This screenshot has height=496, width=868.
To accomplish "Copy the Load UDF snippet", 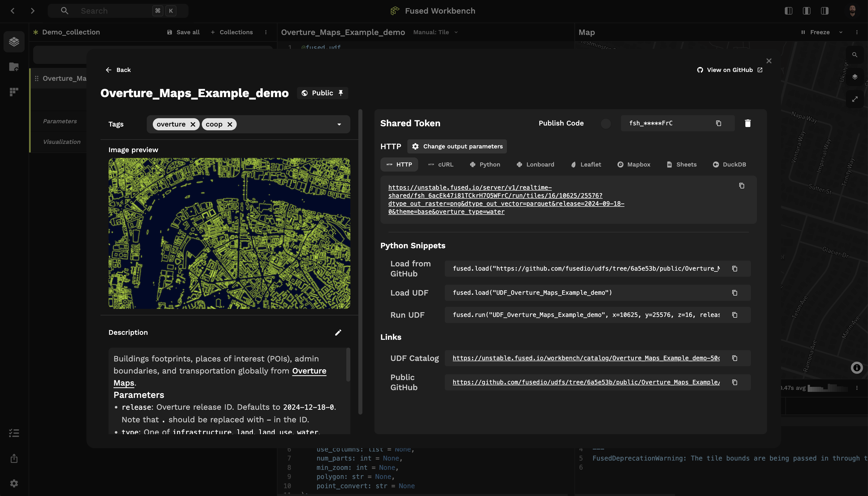I will click(x=735, y=293).
